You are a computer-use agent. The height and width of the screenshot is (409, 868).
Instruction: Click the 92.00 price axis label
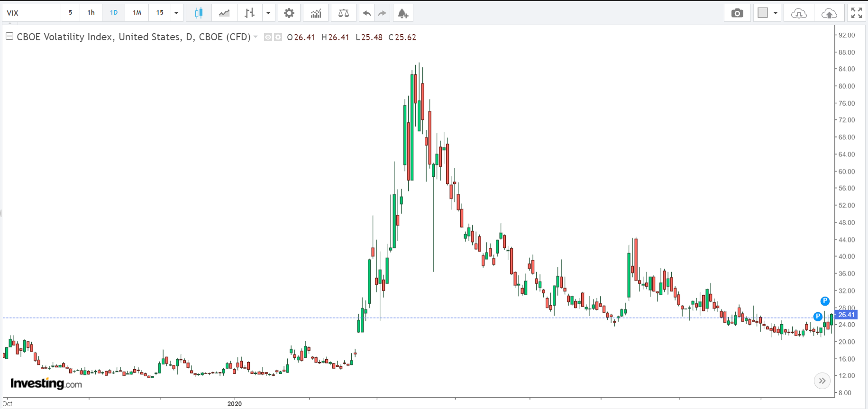pos(847,35)
